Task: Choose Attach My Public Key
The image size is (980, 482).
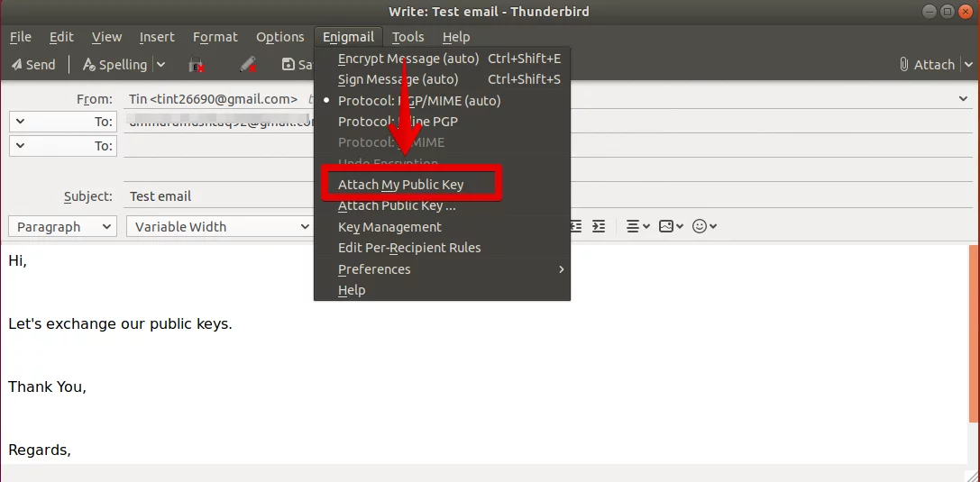Action: click(x=442, y=185)
